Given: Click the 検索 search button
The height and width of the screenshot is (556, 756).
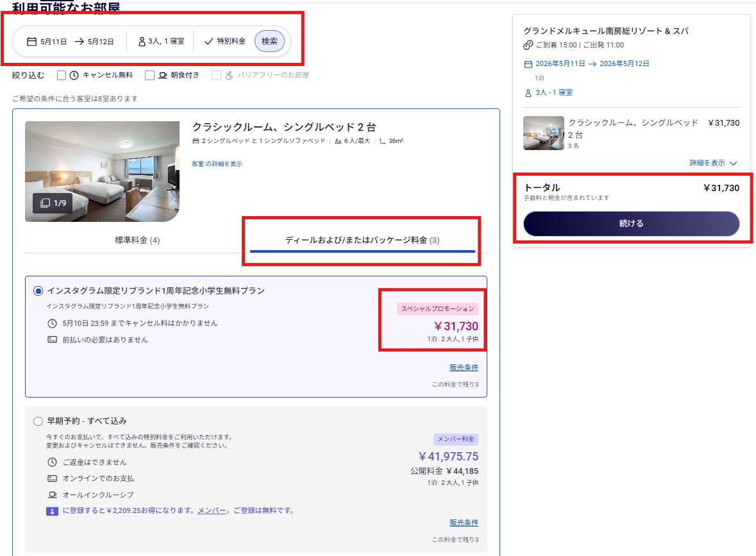Looking at the screenshot, I should pos(269,41).
